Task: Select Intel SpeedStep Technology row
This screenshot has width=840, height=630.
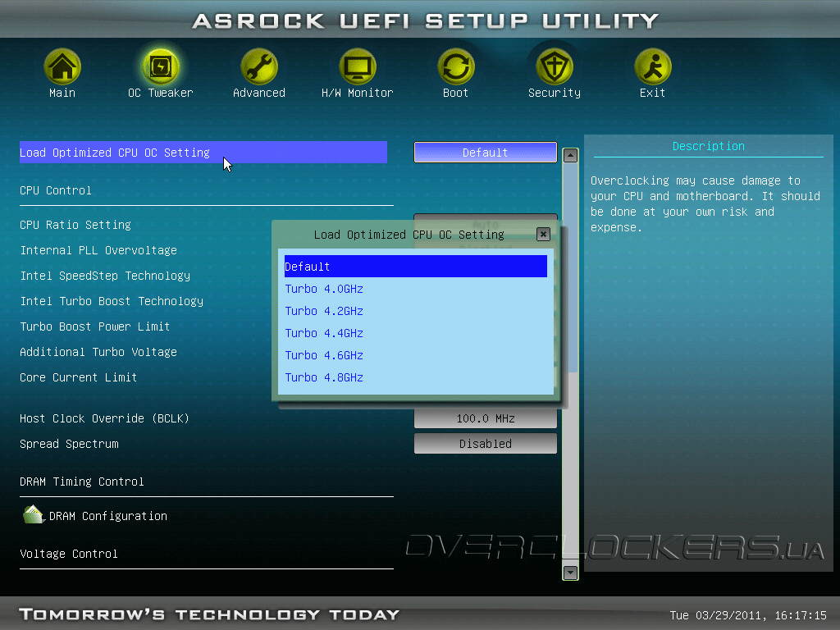Action: click(x=105, y=276)
